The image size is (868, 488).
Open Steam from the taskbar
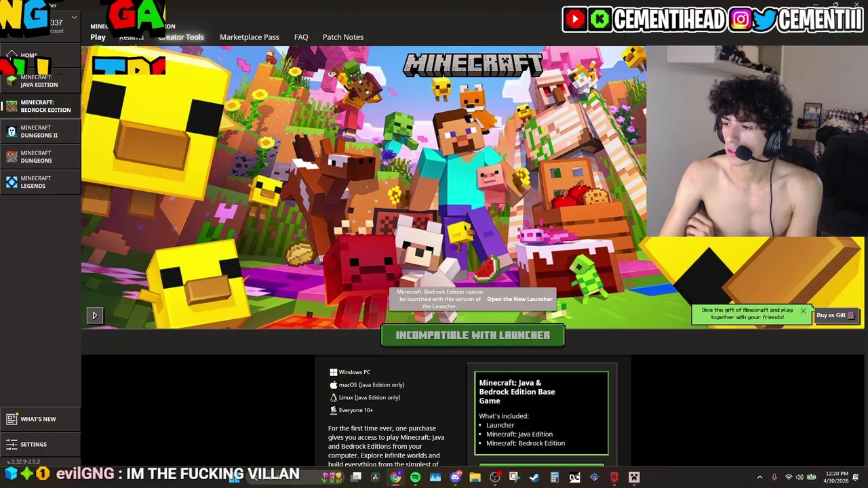pos(534,477)
